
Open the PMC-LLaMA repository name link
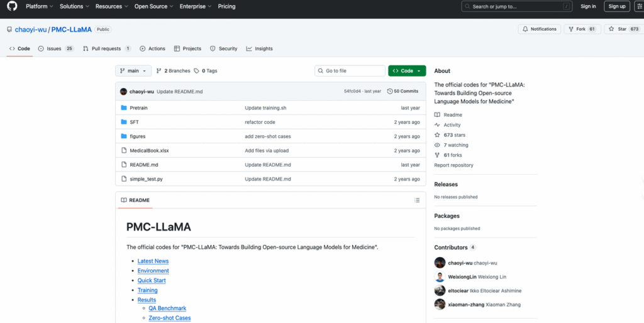[72, 30]
